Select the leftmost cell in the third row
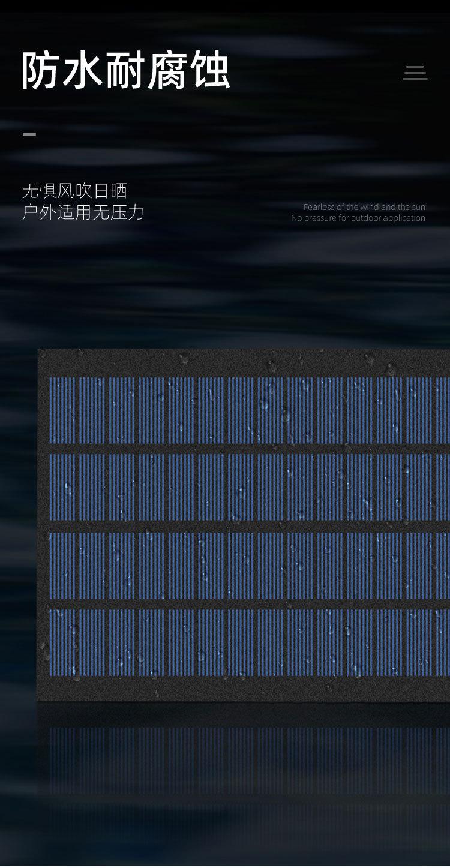 tap(62, 566)
